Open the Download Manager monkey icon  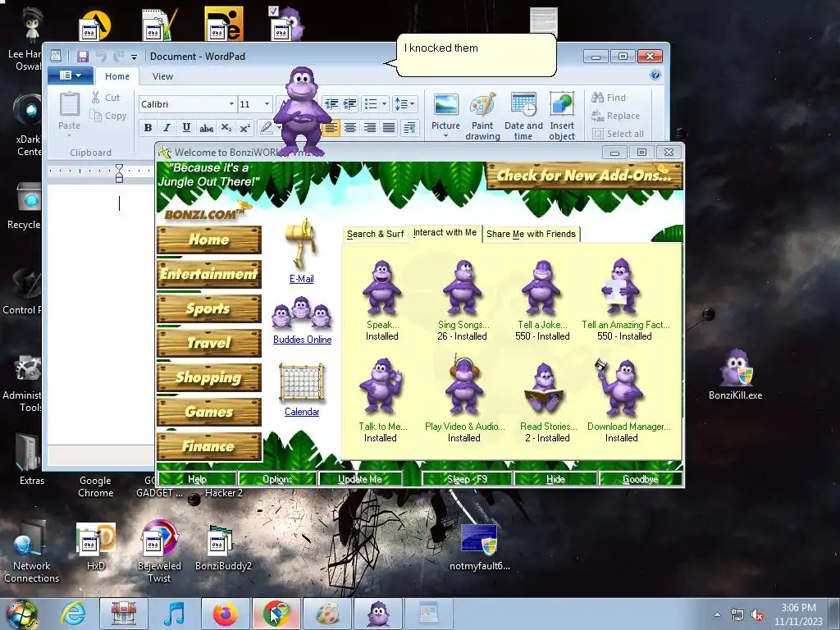click(x=619, y=387)
